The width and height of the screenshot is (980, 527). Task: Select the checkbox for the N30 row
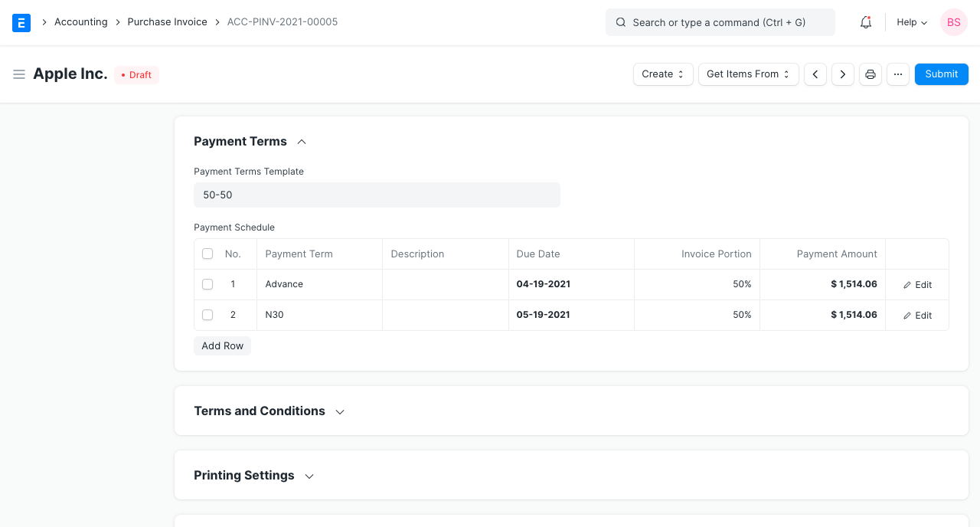[207, 315]
